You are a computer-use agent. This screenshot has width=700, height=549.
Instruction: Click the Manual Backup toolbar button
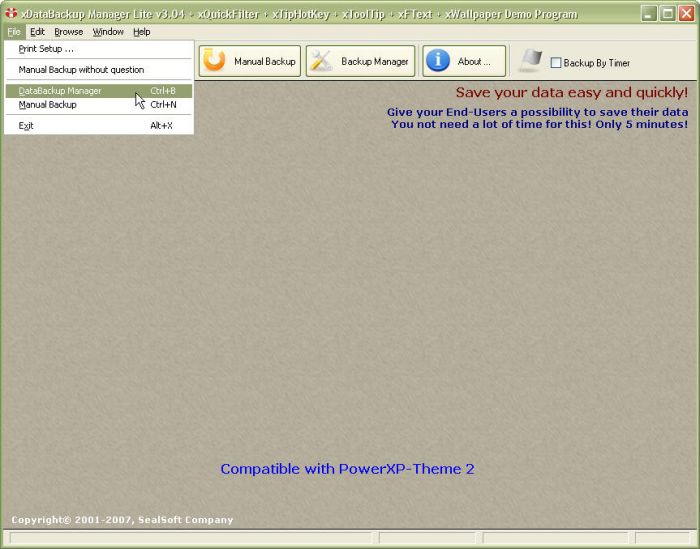coord(250,61)
